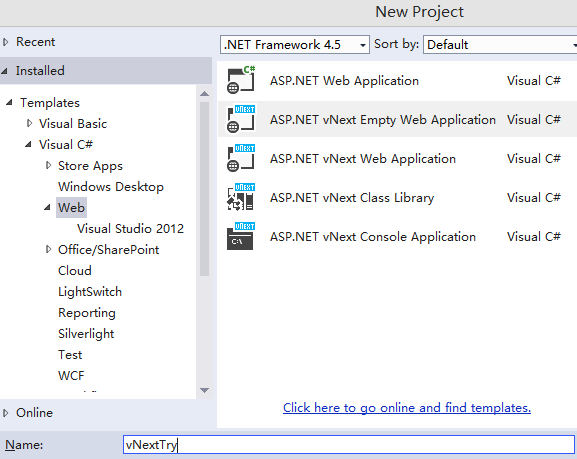Expand the Office/SharePoint node arrow

pyautogui.click(x=48, y=250)
